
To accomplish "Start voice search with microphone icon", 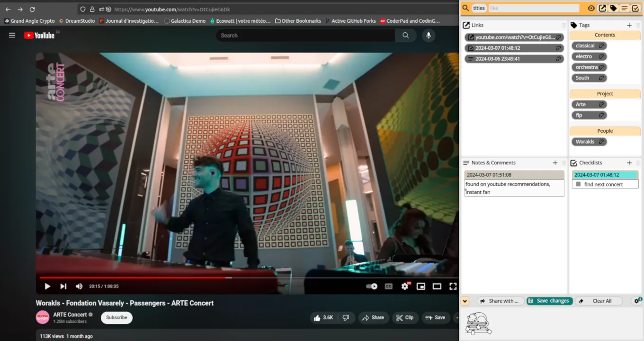I will pos(429,36).
